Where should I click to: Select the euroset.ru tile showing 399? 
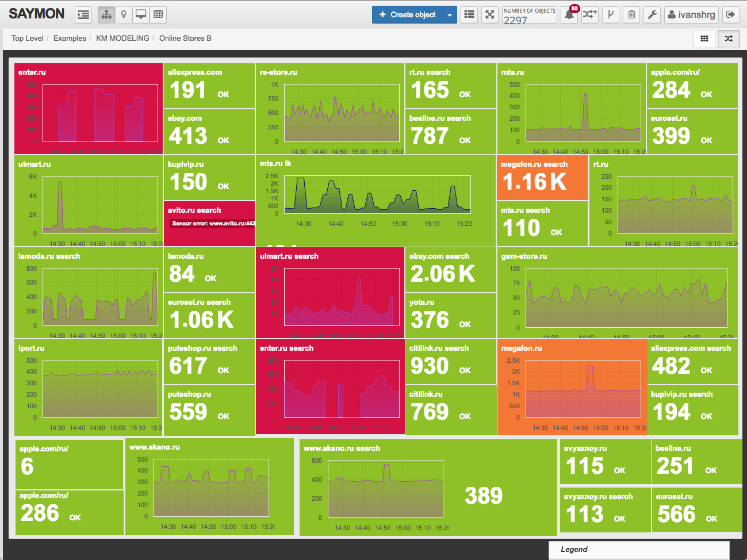coord(692,132)
